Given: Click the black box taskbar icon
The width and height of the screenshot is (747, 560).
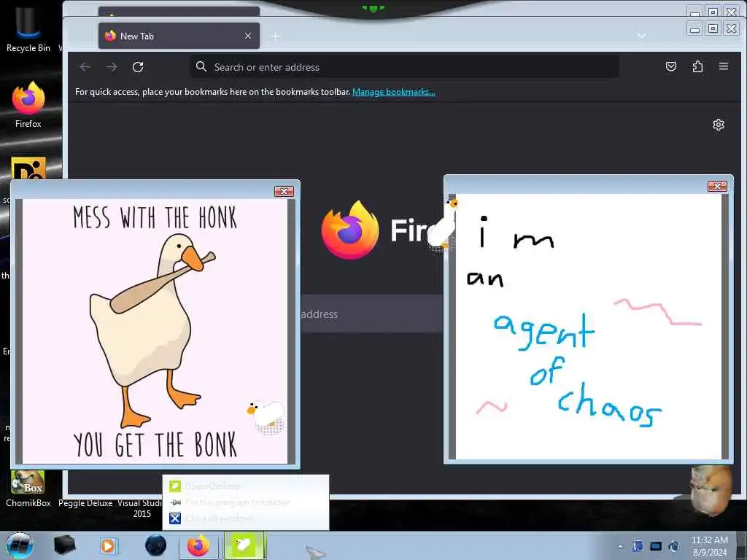Looking at the screenshot, I should click(65, 545).
